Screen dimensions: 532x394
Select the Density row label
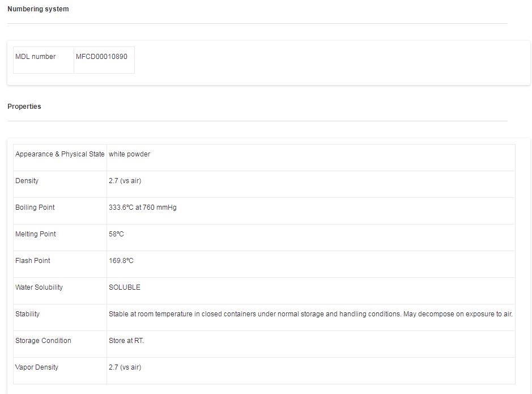27,181
